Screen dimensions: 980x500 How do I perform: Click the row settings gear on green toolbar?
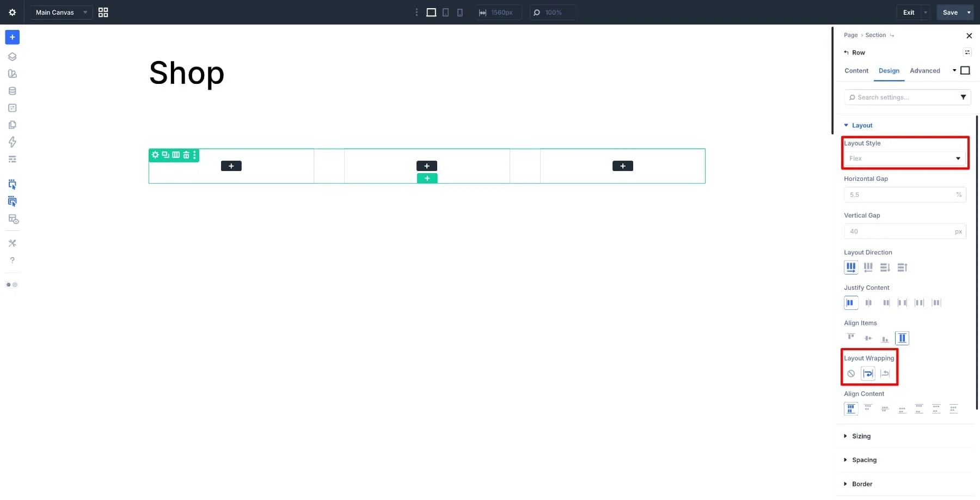coord(155,155)
